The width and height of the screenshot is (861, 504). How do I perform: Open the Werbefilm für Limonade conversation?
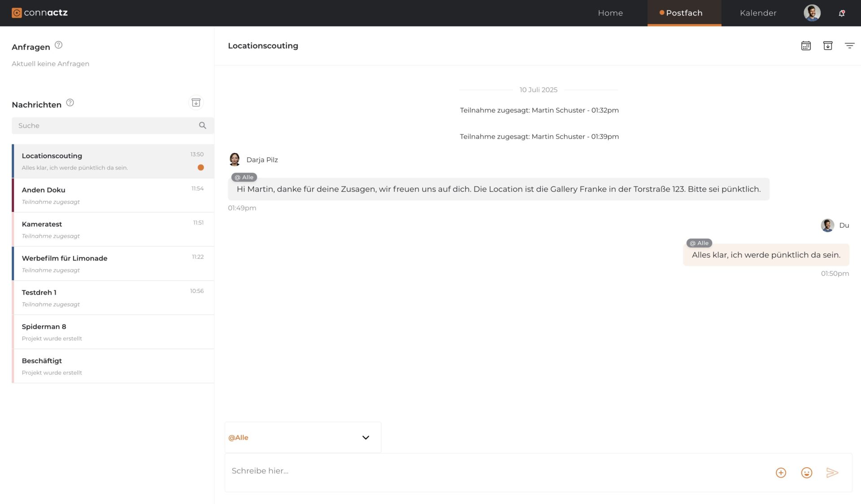coord(112,264)
